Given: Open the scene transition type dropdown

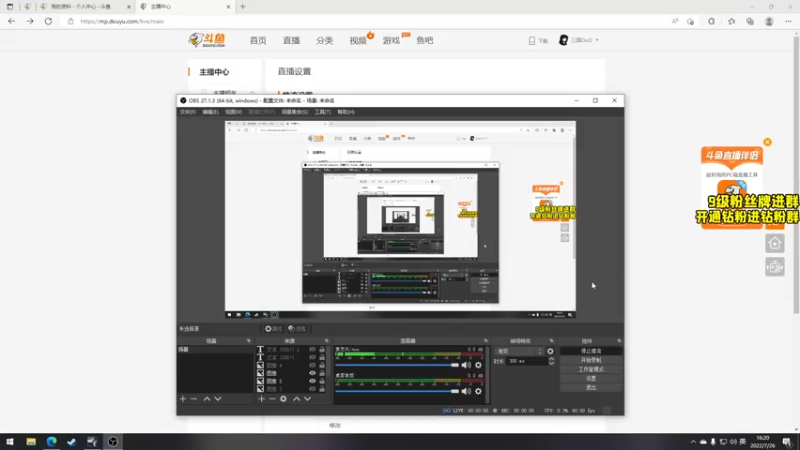Looking at the screenshot, I should (x=519, y=351).
